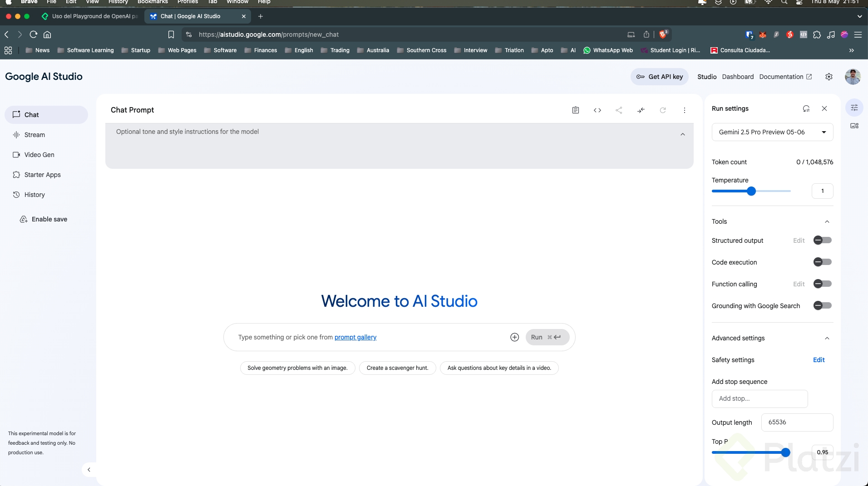The height and width of the screenshot is (486, 868).
Task: Open History in the sidebar
Action: 46,195
